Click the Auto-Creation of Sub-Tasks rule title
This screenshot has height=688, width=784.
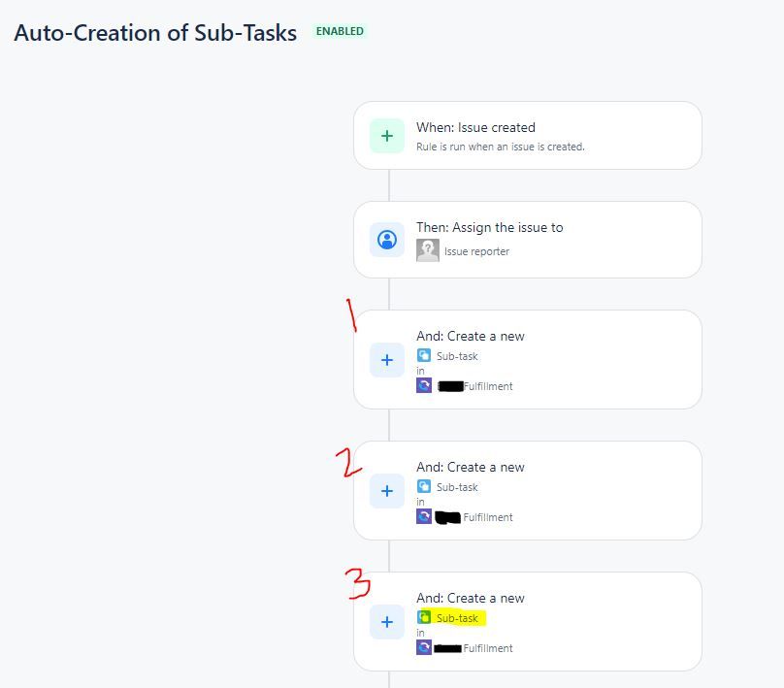pyautogui.click(x=154, y=32)
